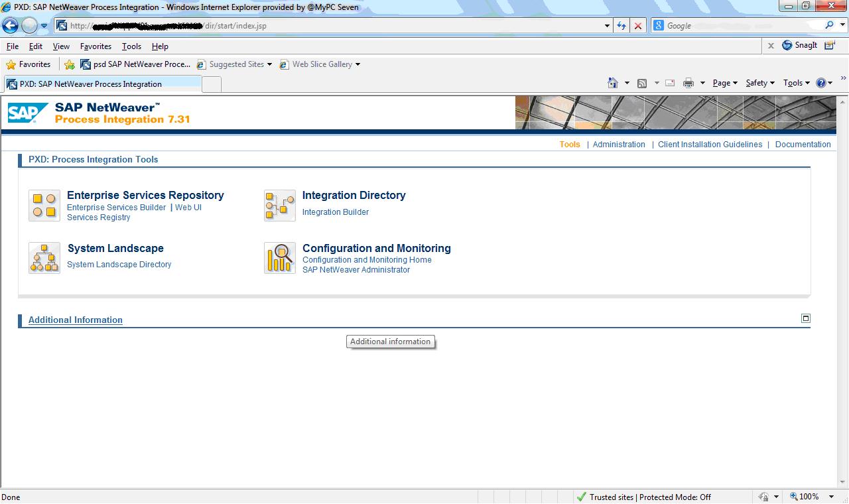Expand the Additional Information panel toggle

[806, 318]
